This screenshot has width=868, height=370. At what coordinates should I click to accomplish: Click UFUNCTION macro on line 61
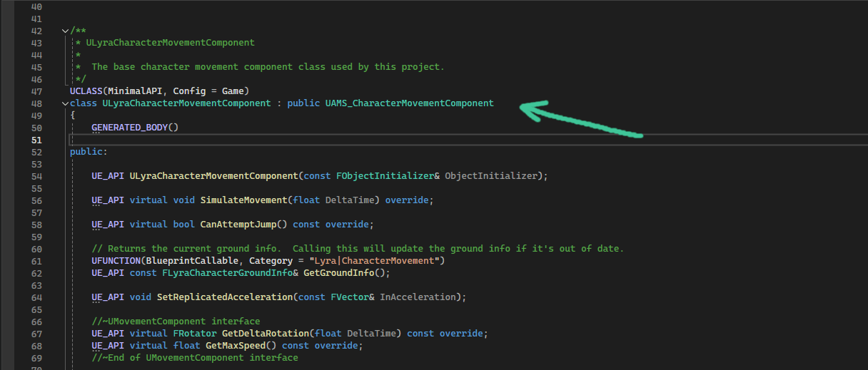click(x=116, y=261)
